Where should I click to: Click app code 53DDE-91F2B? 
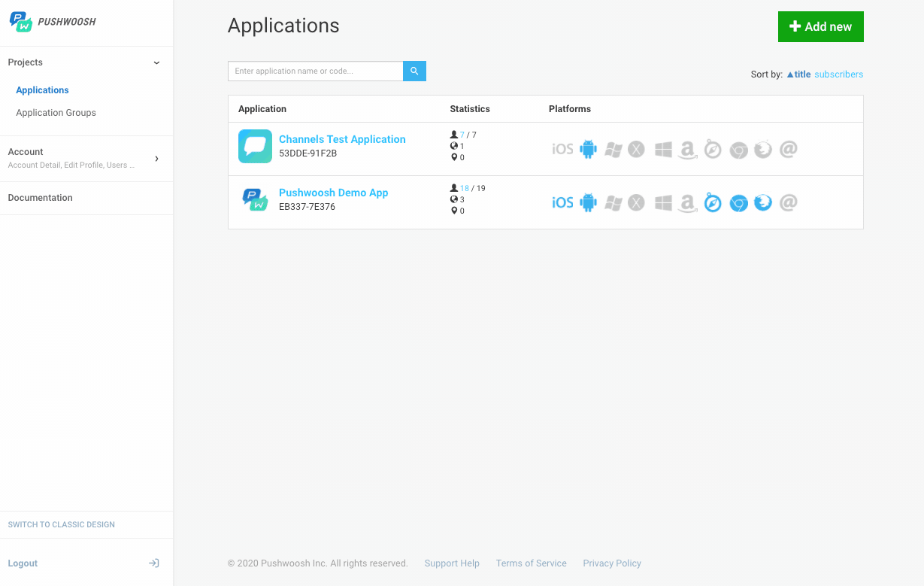coord(307,153)
